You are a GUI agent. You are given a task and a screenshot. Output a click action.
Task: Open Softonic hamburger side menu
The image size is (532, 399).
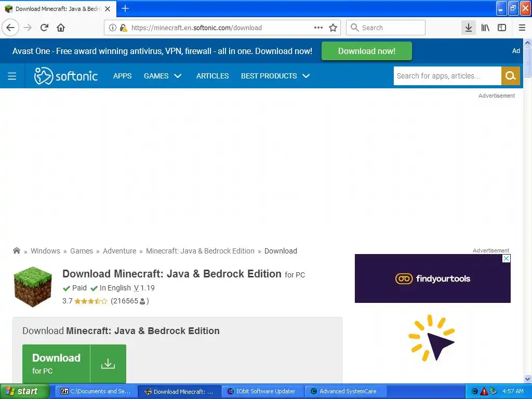12,76
